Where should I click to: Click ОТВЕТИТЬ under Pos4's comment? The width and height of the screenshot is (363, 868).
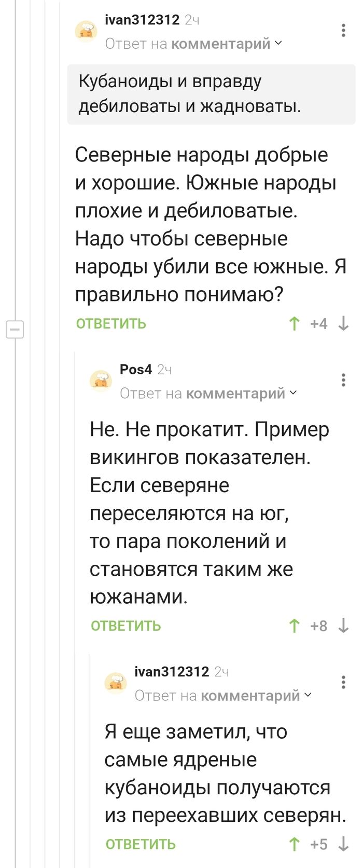point(125,626)
